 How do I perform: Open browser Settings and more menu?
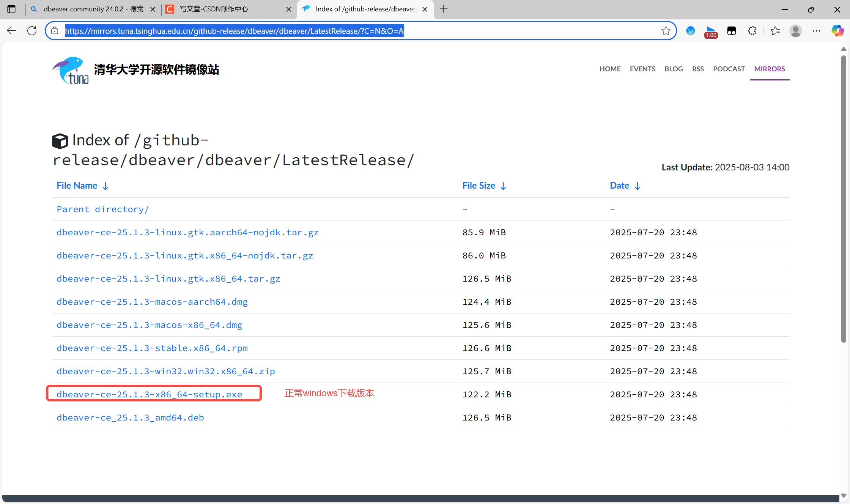(x=816, y=31)
